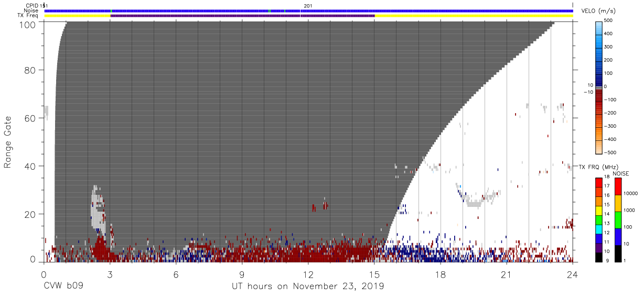
Task: Click the UT hours on November 23, 2019 title
Action: (x=308, y=287)
